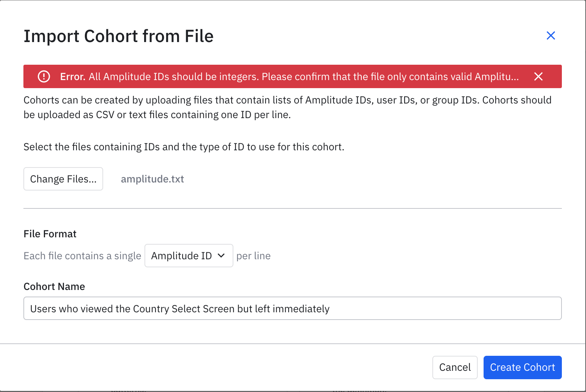Click the File Format heading

[x=50, y=234]
